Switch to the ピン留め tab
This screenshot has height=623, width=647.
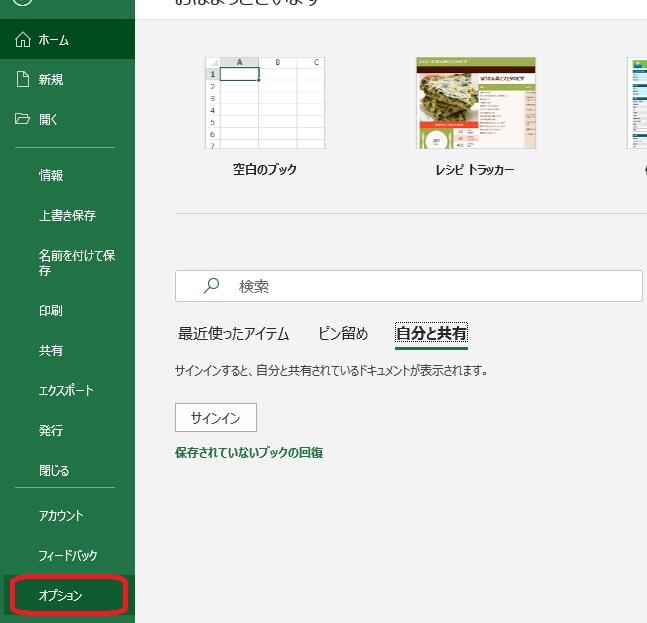click(343, 334)
